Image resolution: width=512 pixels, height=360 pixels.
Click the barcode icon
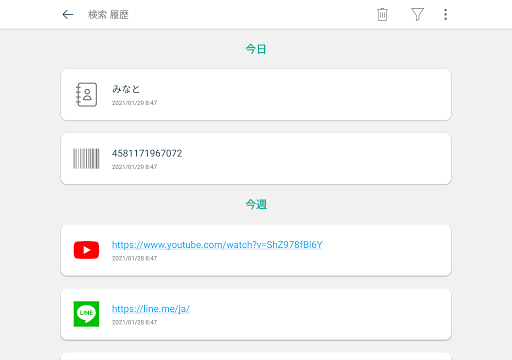(86, 159)
